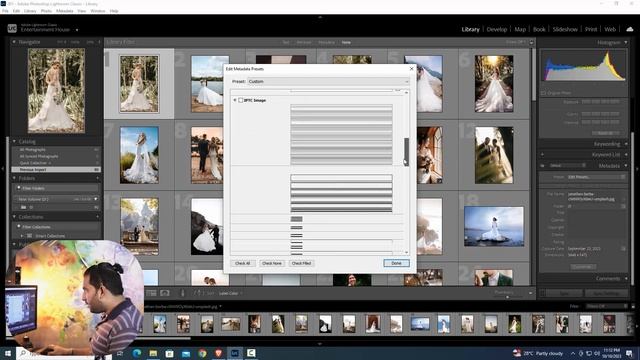
Task: Collapse the Collections panel
Action: (14, 217)
